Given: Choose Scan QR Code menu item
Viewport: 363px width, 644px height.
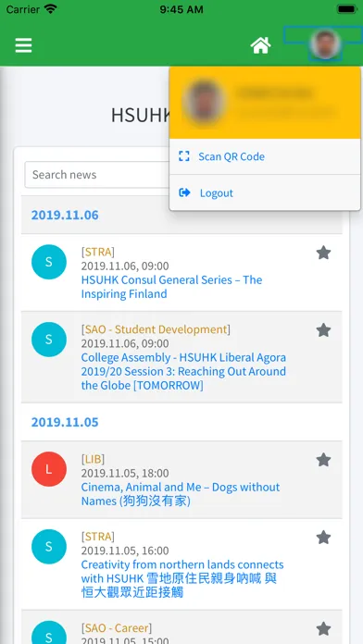Looking at the screenshot, I should pos(265,156).
